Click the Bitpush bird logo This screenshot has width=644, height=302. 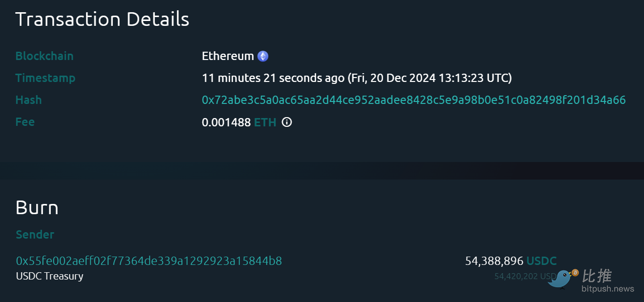563,279
